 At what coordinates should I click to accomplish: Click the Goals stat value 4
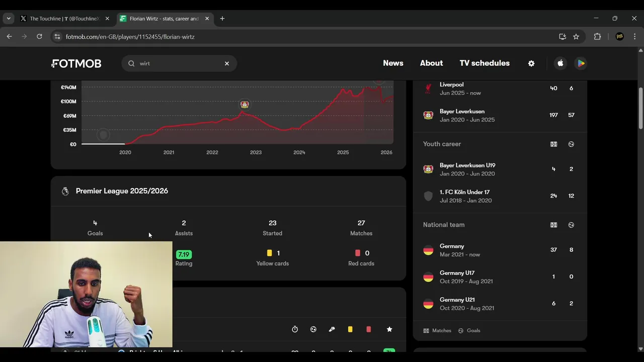click(x=95, y=223)
